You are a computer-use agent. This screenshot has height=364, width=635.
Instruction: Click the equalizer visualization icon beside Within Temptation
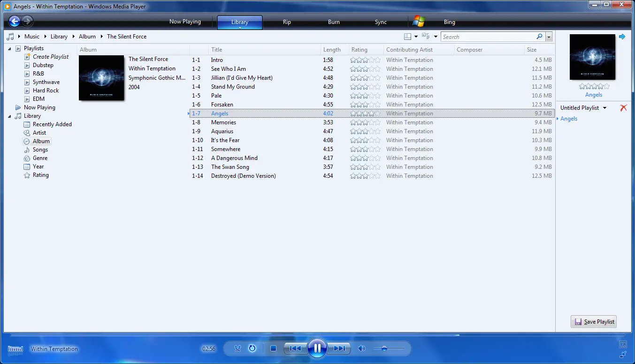point(15,349)
